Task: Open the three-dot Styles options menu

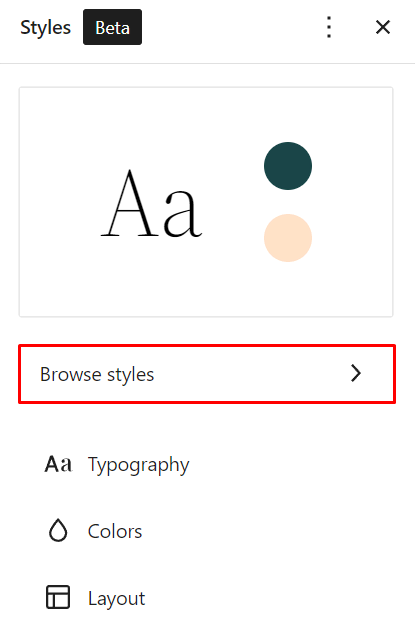Action: 329,27
